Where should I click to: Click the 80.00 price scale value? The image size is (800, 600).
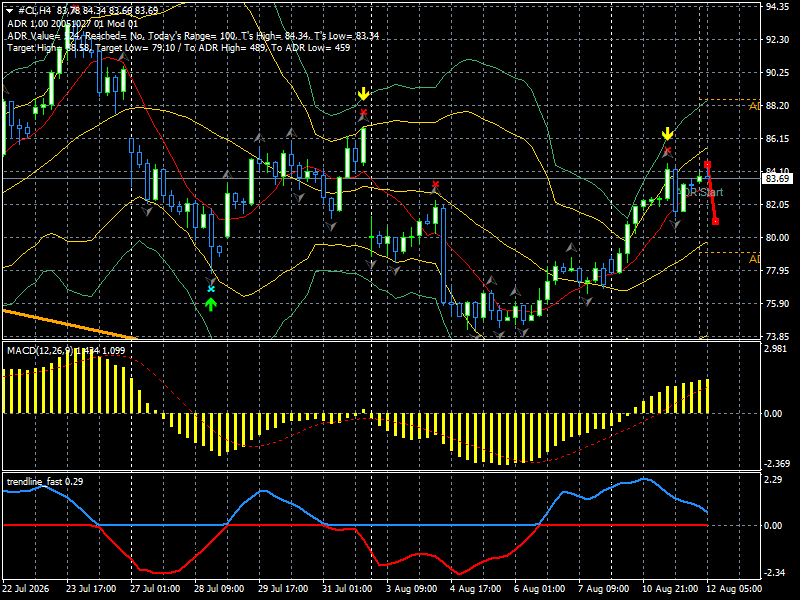pos(777,238)
